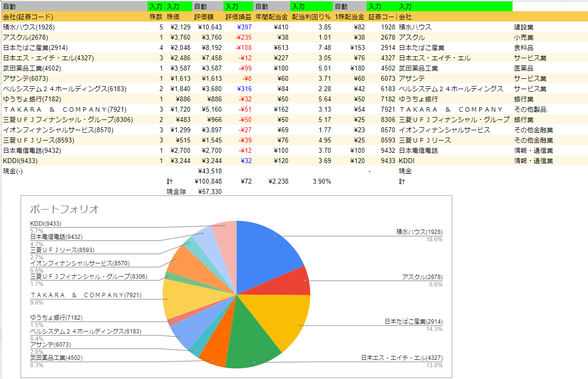
Task: Select the ¥10,643 valuation cell
Action: (x=207, y=27)
